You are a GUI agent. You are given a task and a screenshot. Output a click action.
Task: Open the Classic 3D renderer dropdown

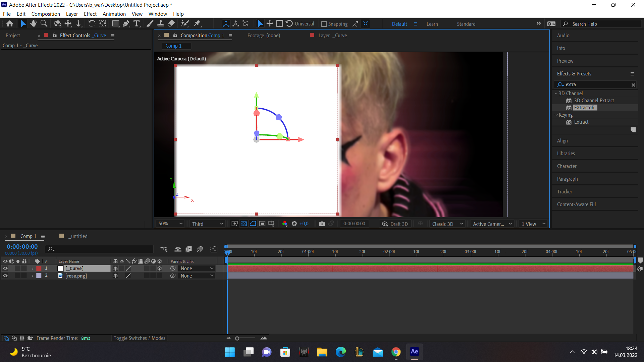tap(447, 224)
